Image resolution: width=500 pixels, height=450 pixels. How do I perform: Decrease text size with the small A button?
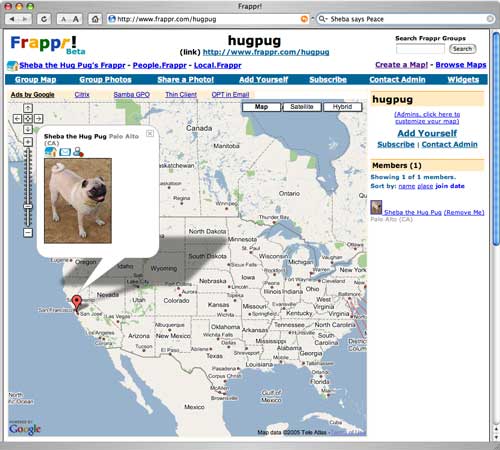(63, 19)
